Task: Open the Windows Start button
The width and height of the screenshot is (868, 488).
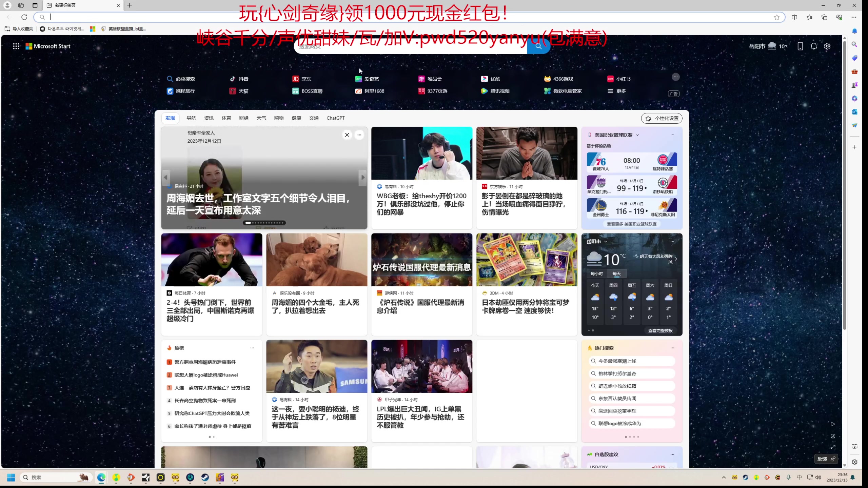Action: pos(11,477)
